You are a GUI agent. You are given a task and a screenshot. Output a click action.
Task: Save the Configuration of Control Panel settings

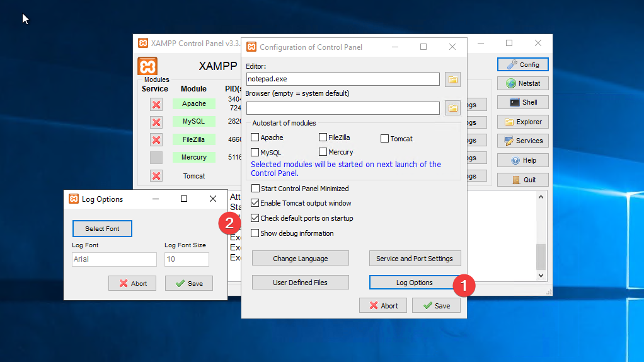click(436, 305)
